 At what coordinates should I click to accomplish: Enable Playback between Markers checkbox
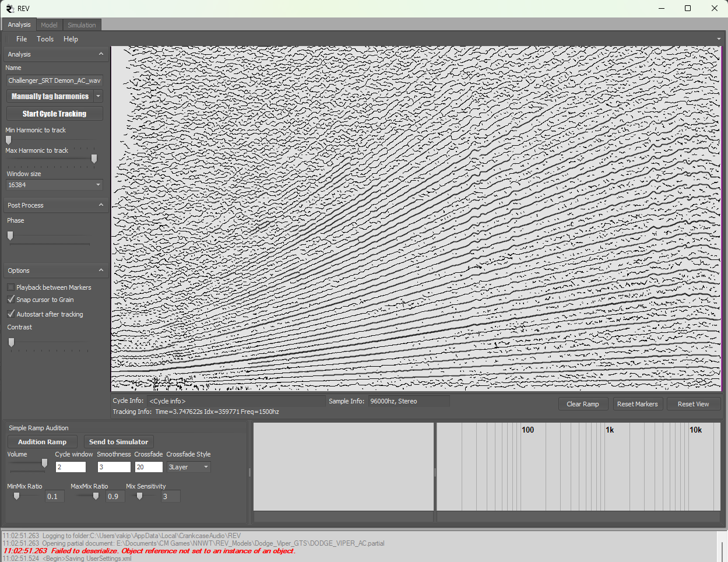pos(11,287)
